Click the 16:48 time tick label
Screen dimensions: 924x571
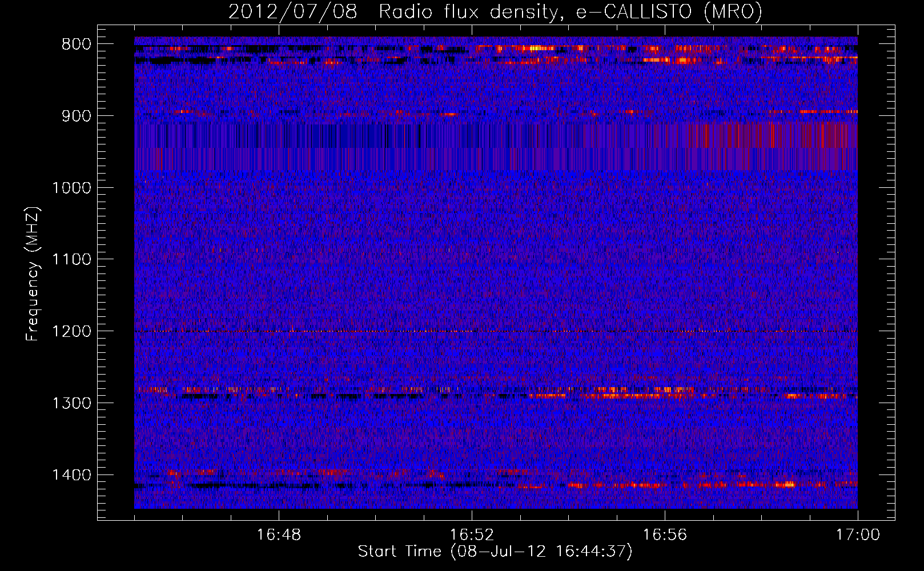279,535
